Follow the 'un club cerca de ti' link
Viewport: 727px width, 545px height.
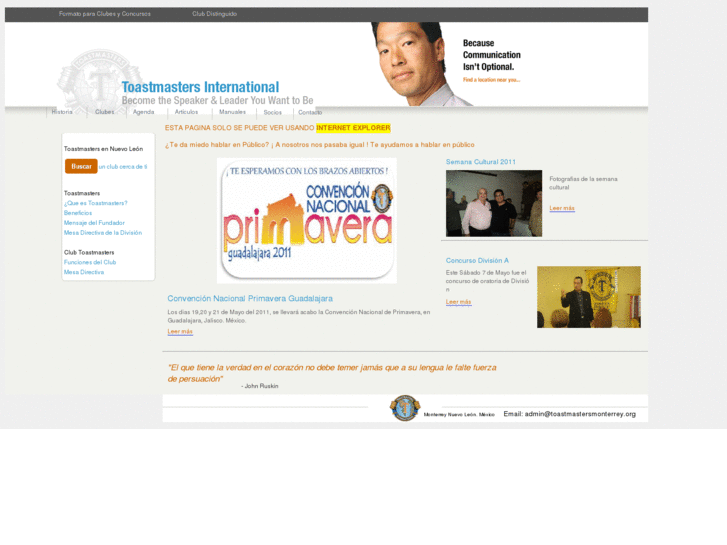coord(123,167)
